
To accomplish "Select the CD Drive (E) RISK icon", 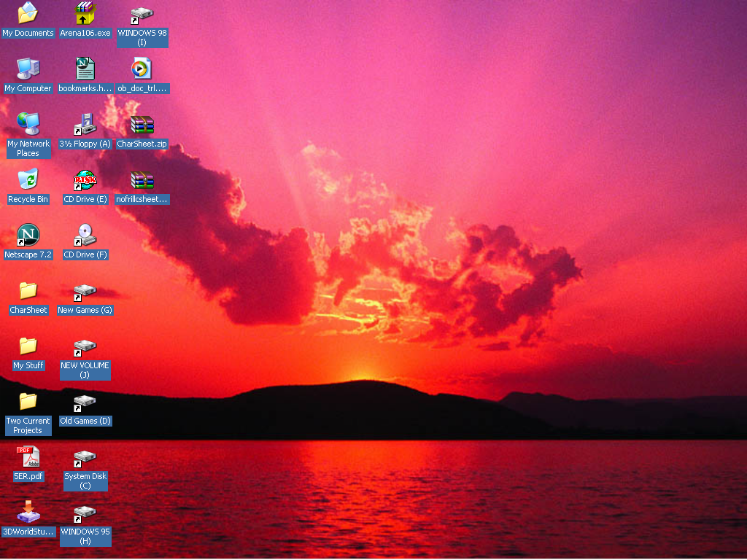I will [85, 179].
